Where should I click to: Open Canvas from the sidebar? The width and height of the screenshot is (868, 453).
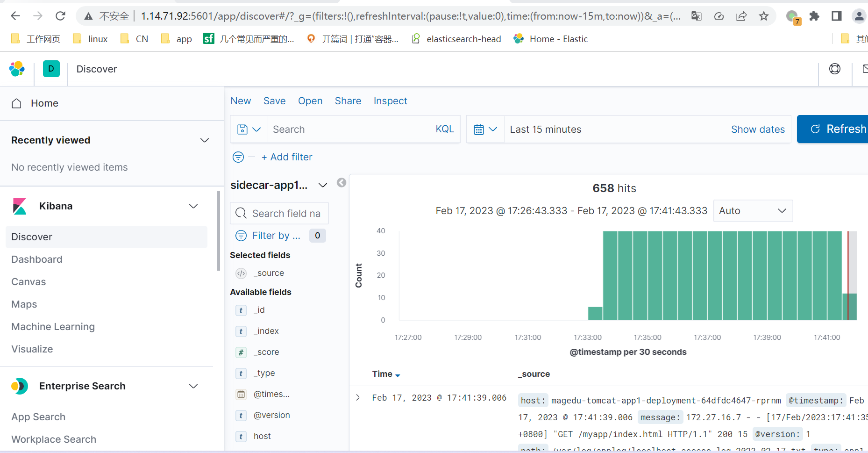tap(28, 282)
